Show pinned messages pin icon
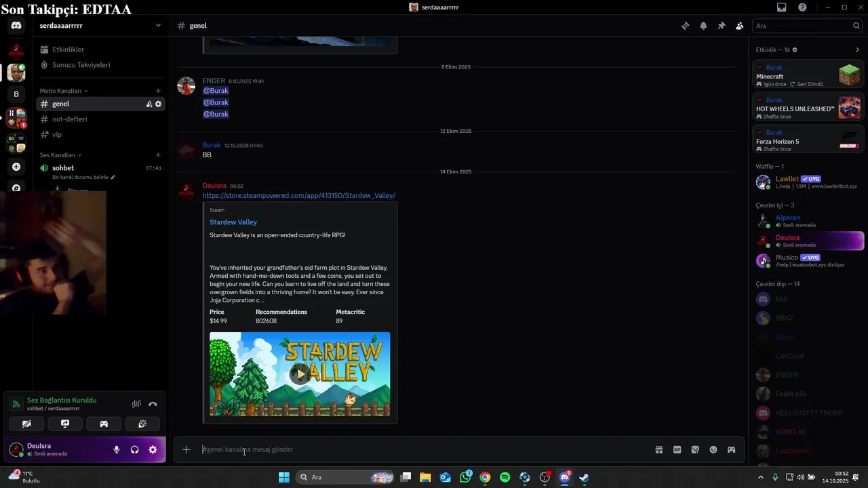This screenshot has width=868, height=488. tap(722, 26)
